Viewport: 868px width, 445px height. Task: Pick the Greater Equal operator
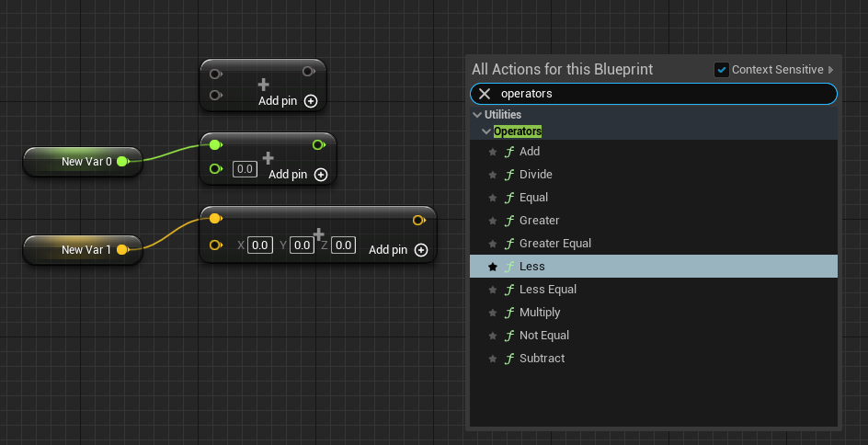[x=653, y=244]
